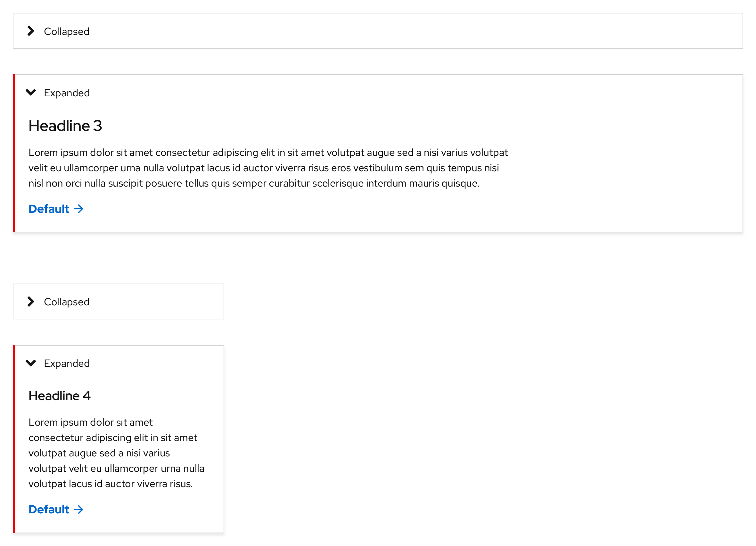Click the chevron in the narrow Collapsed panel header

click(32, 301)
